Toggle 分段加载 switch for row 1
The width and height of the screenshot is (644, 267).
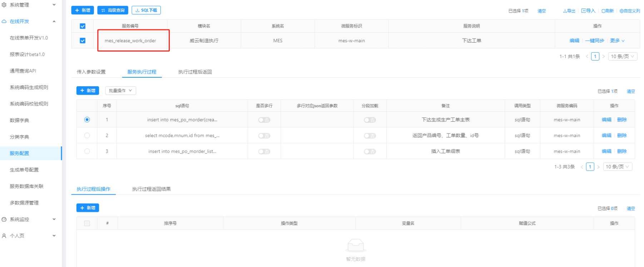click(x=370, y=120)
